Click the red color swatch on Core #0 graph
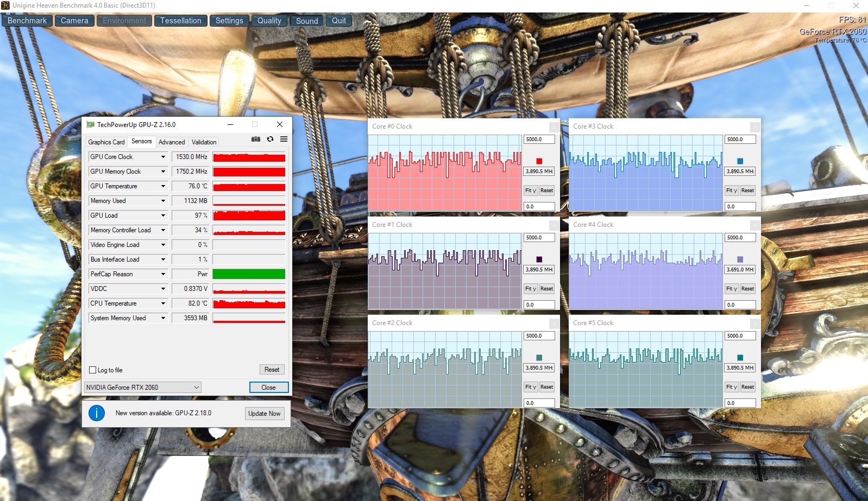 point(539,161)
